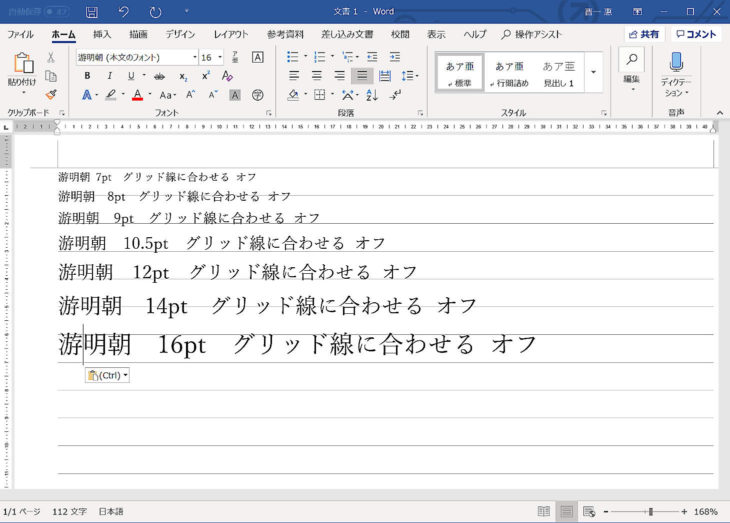Switch to the レイアウト (Layout) tab

pos(231,34)
